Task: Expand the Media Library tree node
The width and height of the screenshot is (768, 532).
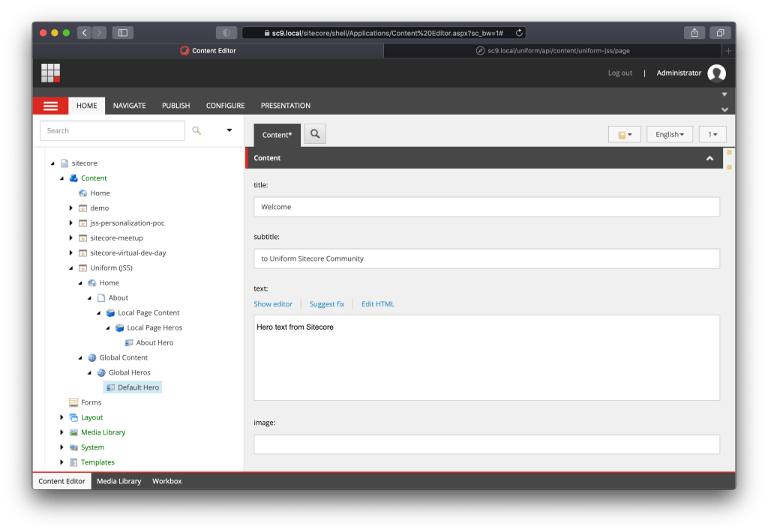Action: 62,432
